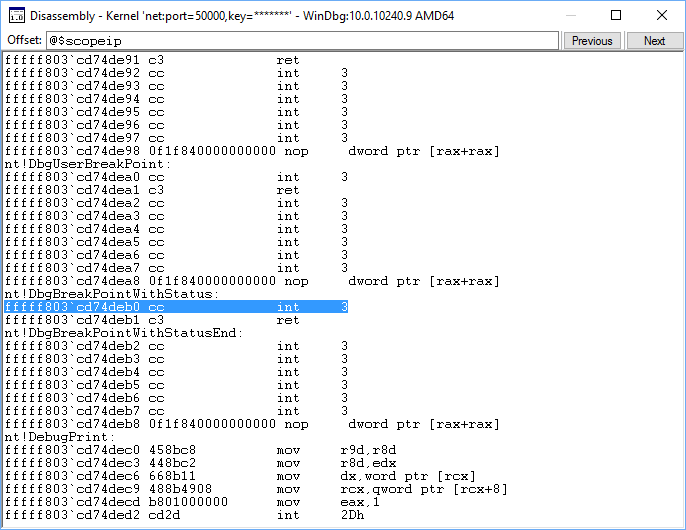The image size is (686, 530).
Task: Select line fffff803`cd74deb4 int 3
Action: (x=176, y=372)
